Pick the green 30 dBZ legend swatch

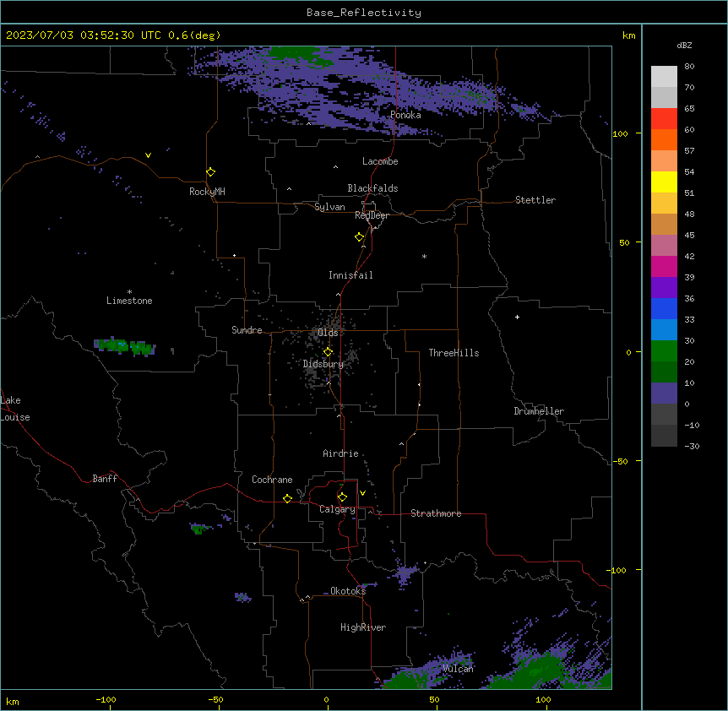(664, 351)
